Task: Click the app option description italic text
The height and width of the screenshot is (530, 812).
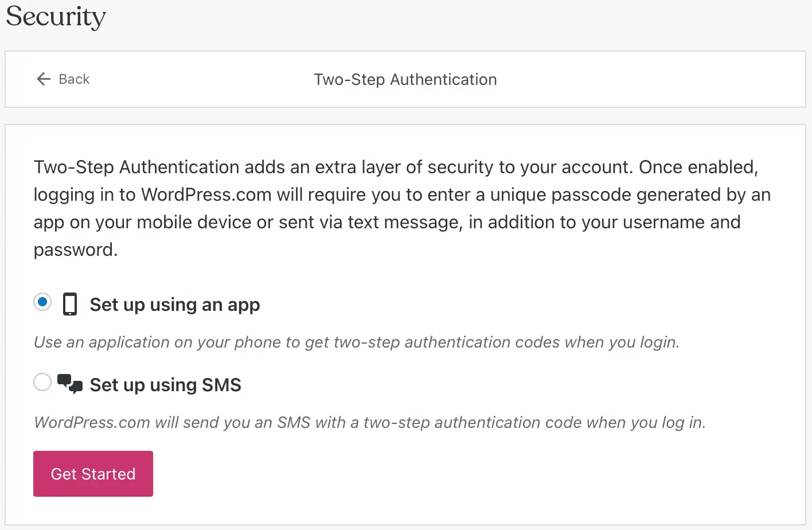Action: pyautogui.click(x=356, y=342)
